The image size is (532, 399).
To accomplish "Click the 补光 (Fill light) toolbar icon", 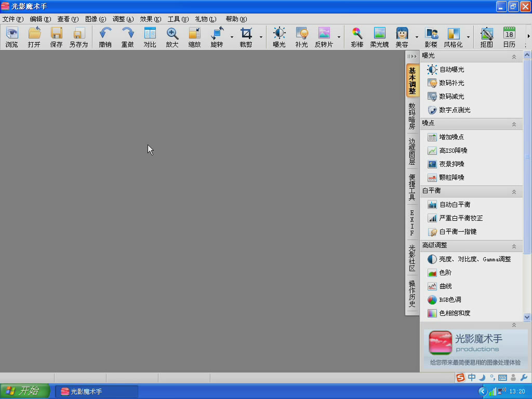I will tap(302, 37).
